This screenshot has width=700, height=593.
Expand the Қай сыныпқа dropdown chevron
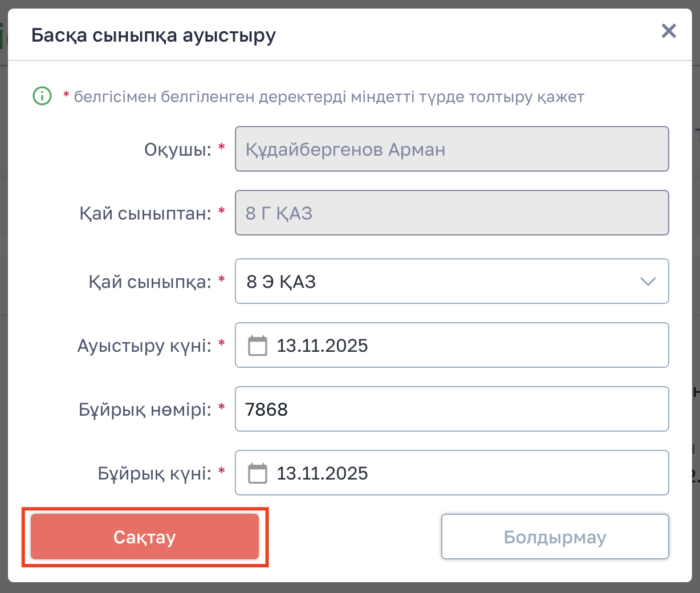point(648,282)
